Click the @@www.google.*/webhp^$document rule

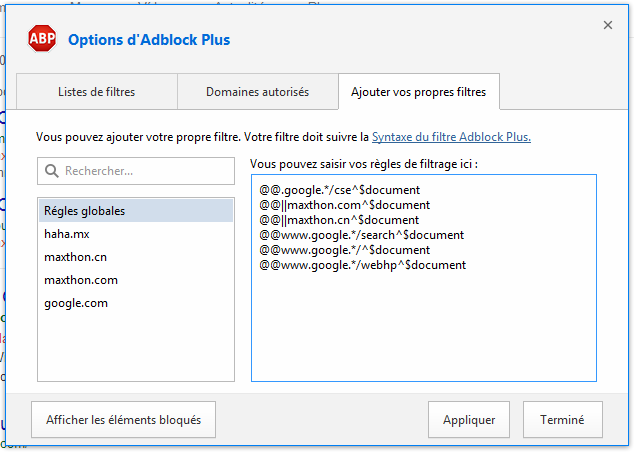pyautogui.click(x=363, y=265)
